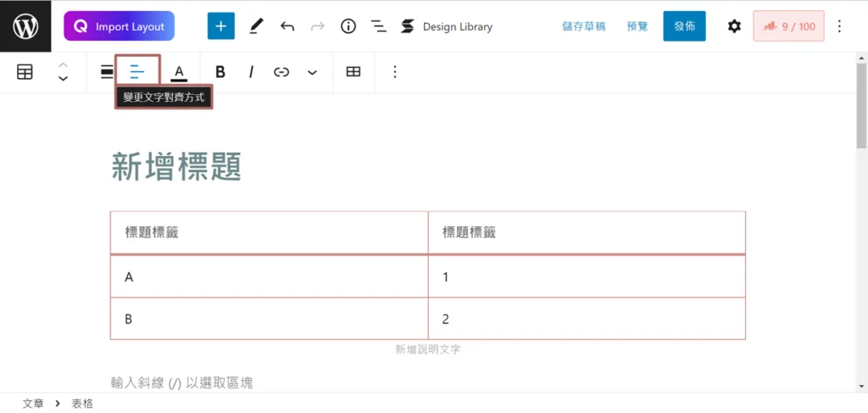Click the 新增說明文字 caption field
The width and height of the screenshot is (868, 413).
click(428, 350)
